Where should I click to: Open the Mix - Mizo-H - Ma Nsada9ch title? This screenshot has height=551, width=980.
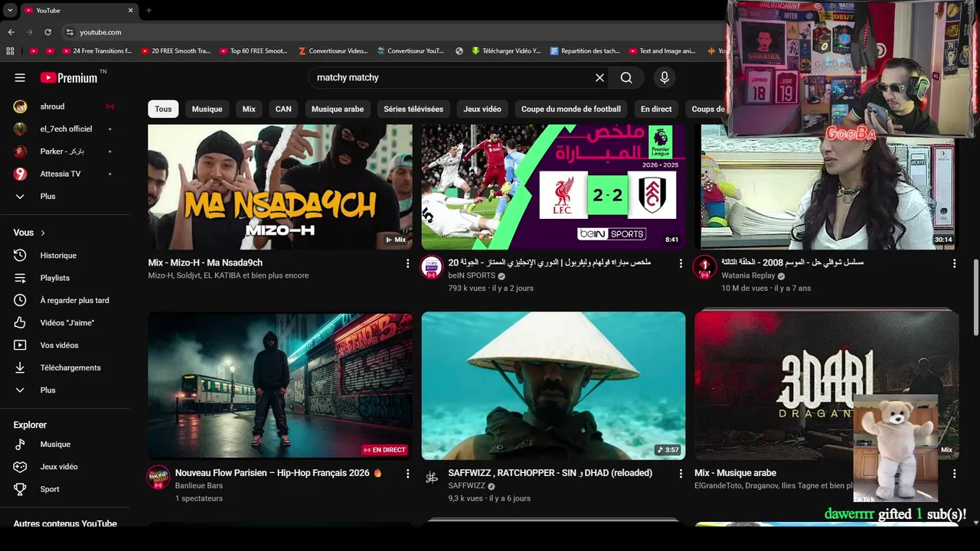pyautogui.click(x=205, y=262)
